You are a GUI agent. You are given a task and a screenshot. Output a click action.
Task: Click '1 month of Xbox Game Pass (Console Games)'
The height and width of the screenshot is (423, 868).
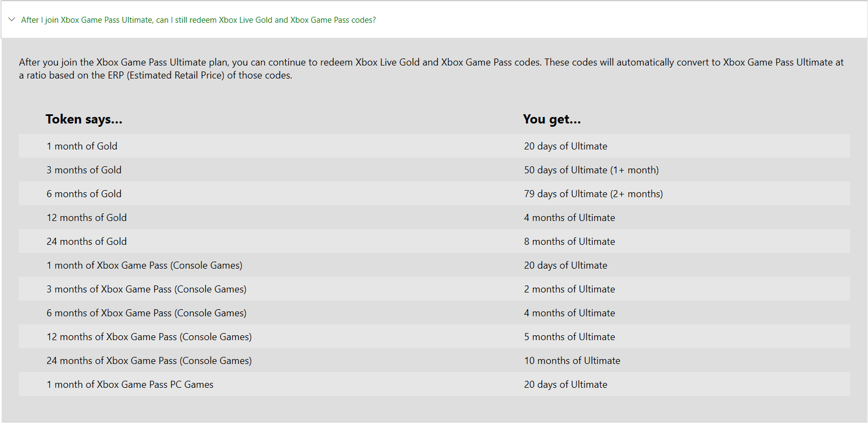[144, 265]
